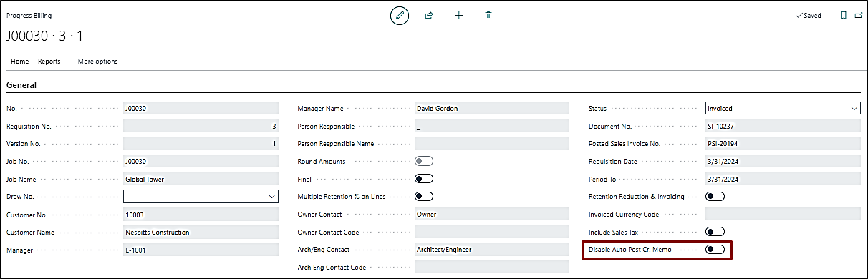Click the Person Responsible Name field

492,143
